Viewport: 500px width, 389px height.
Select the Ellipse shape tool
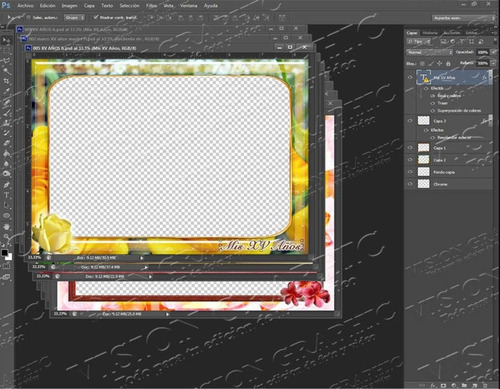click(x=6, y=216)
